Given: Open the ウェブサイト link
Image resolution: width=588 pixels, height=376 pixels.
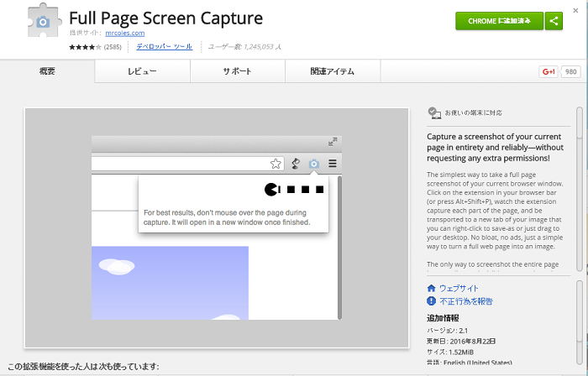Looking at the screenshot, I should click(x=459, y=289).
